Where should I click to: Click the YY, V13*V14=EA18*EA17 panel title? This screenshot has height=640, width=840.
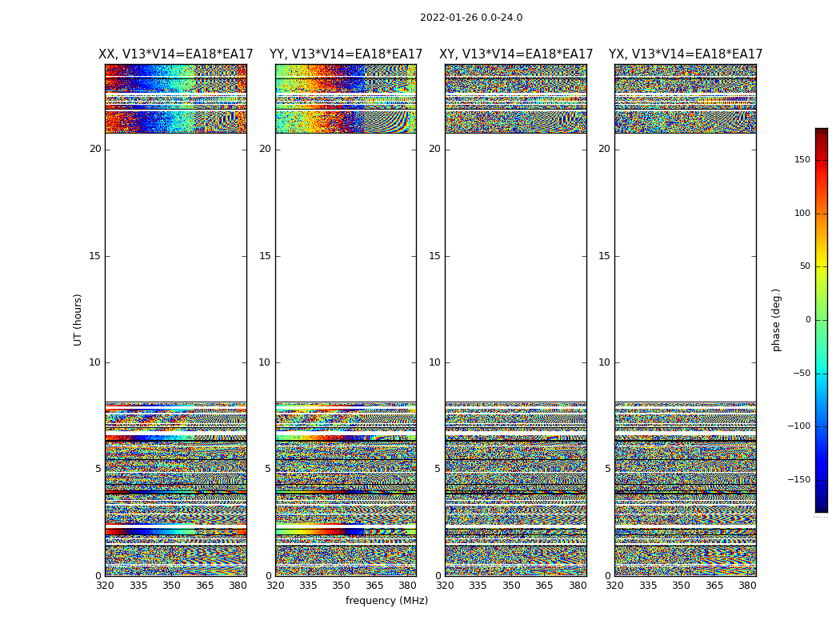click(x=346, y=54)
